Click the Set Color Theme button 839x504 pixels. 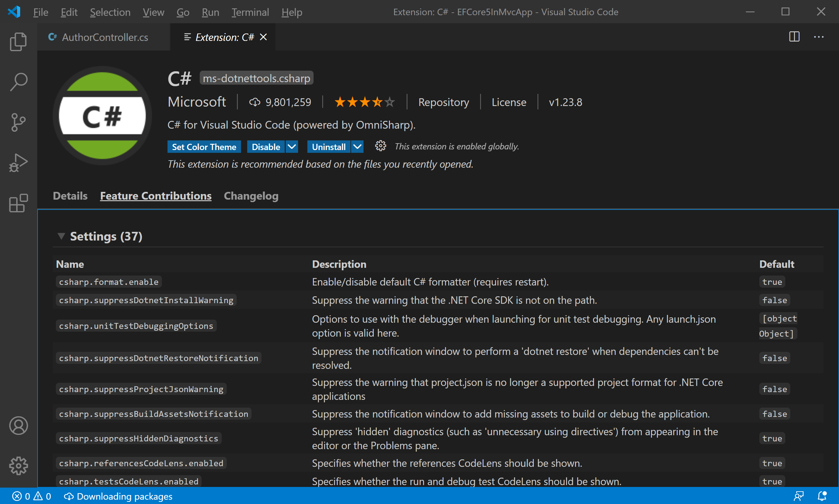coord(204,147)
